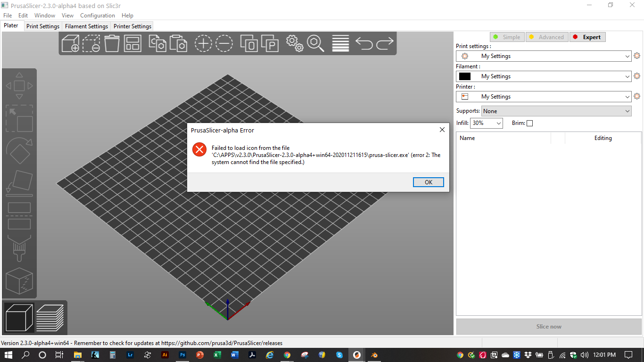Viewport: 644px width, 362px height.
Task: Click the Arrange toolbar icon
Action: click(133, 43)
